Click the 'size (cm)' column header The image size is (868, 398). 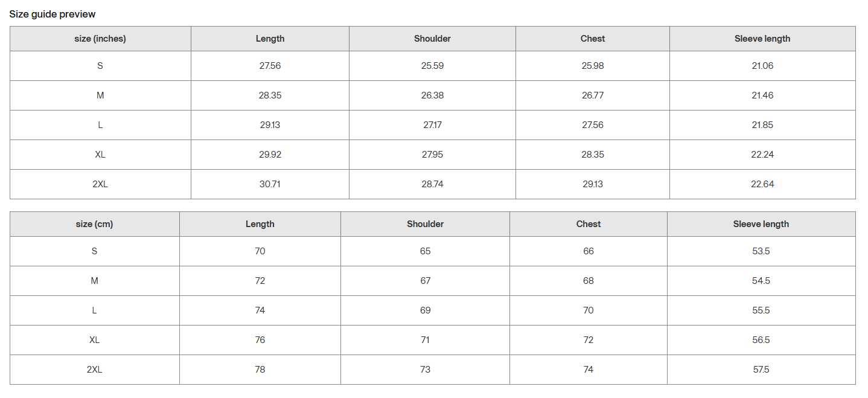[x=94, y=224]
